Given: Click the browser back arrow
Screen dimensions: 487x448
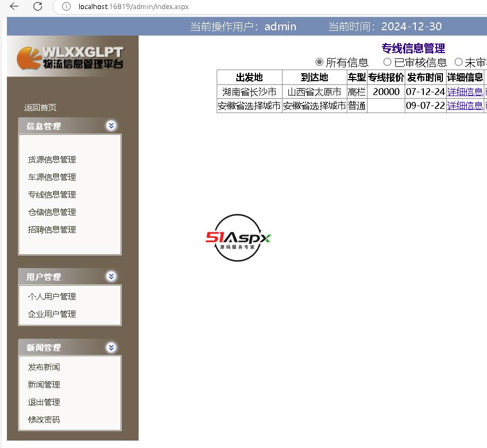Looking at the screenshot, I should 14,6.
